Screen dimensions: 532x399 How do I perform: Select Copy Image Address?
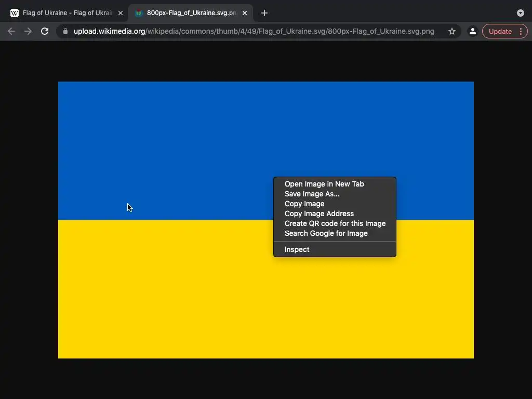[319, 214]
